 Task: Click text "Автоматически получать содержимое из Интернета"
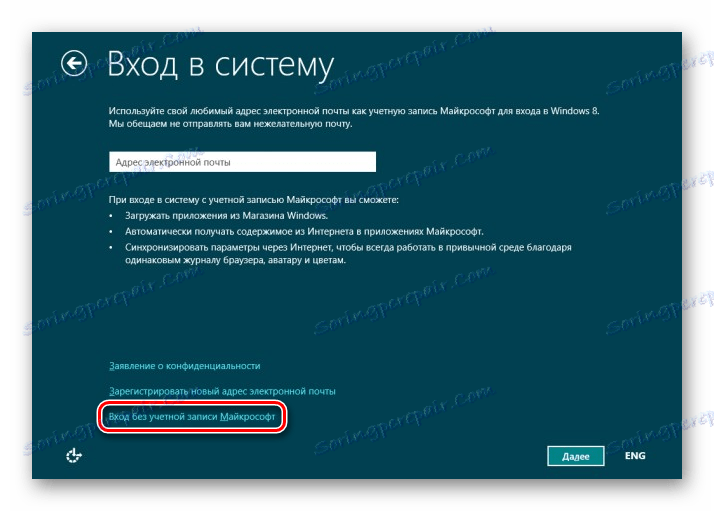(240, 231)
